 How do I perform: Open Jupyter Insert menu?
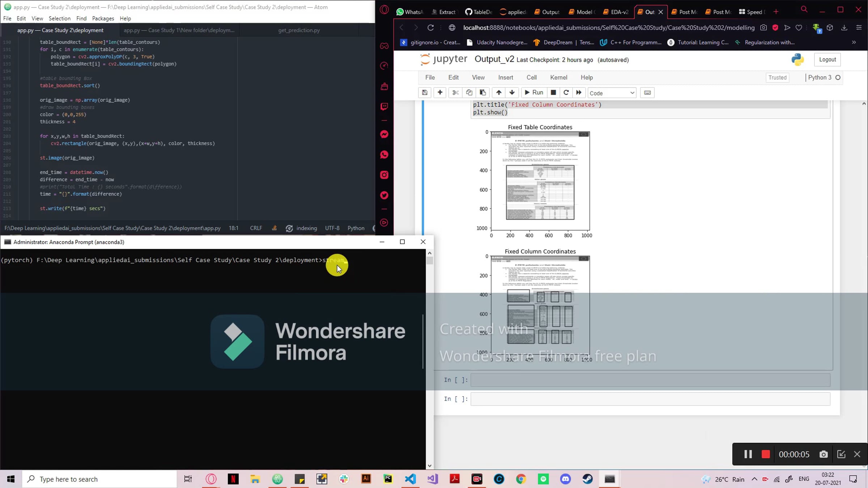coord(506,77)
